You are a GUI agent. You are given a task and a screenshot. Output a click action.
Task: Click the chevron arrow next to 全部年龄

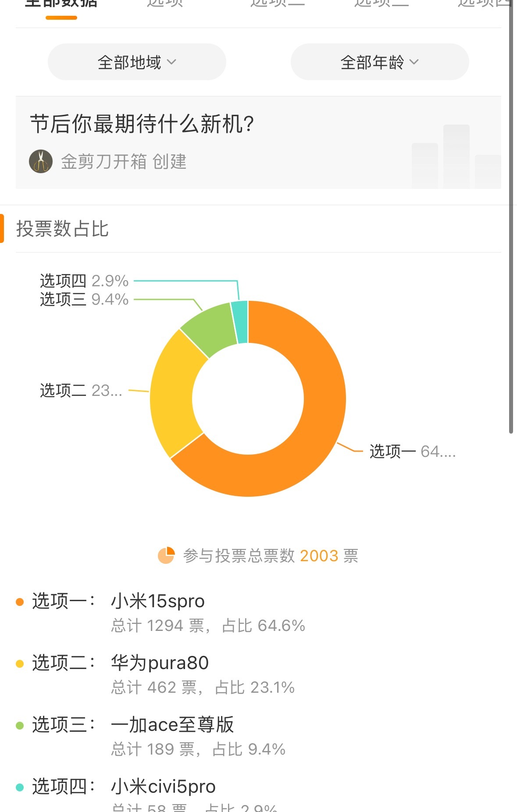point(414,62)
